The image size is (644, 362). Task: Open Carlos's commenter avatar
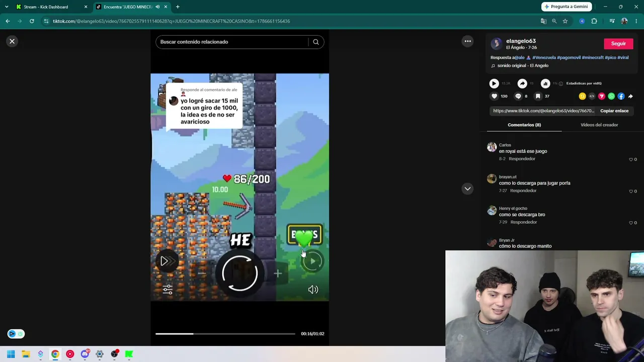coord(492,147)
